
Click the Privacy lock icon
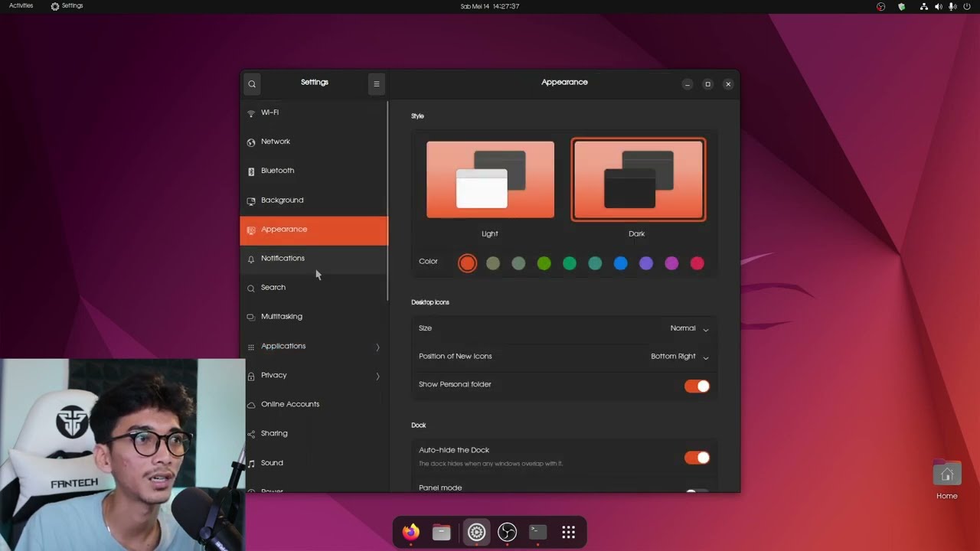pyautogui.click(x=251, y=377)
